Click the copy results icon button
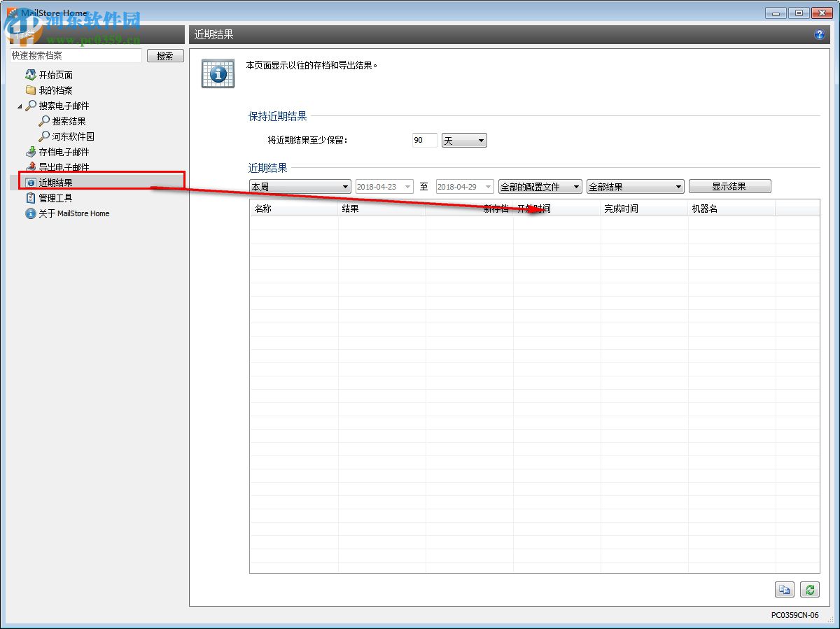The image size is (840, 629). (785, 589)
